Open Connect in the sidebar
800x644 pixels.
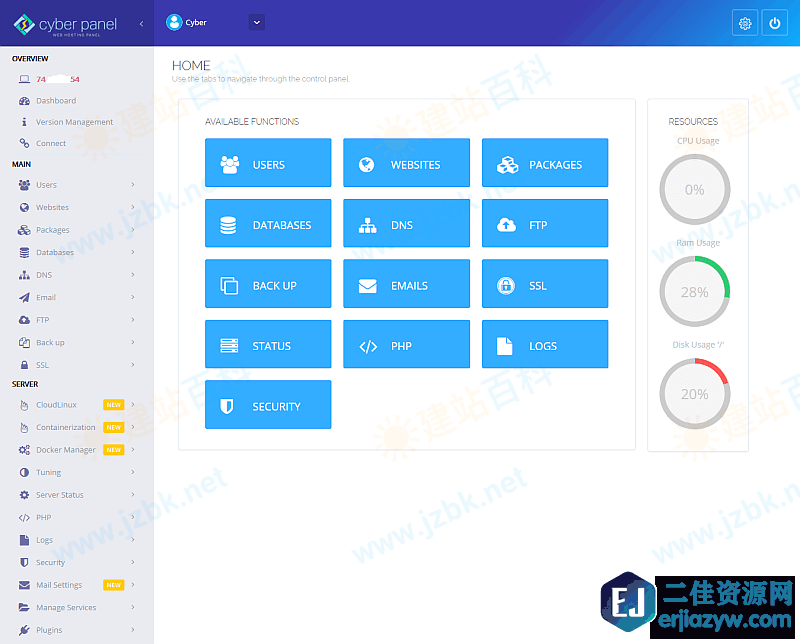coord(51,143)
